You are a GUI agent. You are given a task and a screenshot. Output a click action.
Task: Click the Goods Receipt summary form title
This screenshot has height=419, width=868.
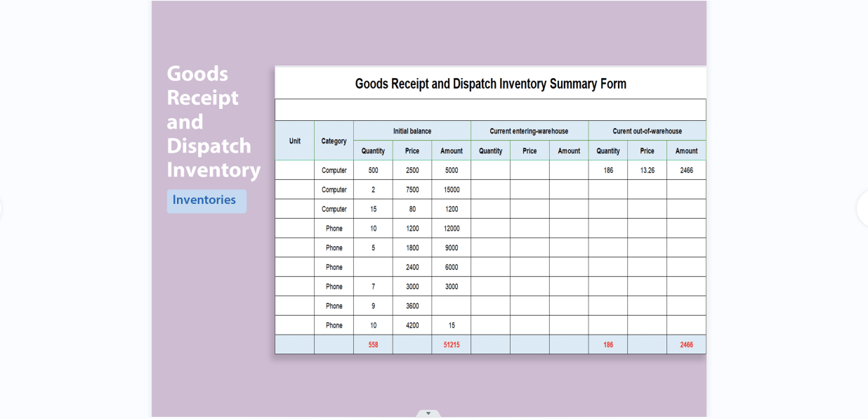click(x=490, y=84)
